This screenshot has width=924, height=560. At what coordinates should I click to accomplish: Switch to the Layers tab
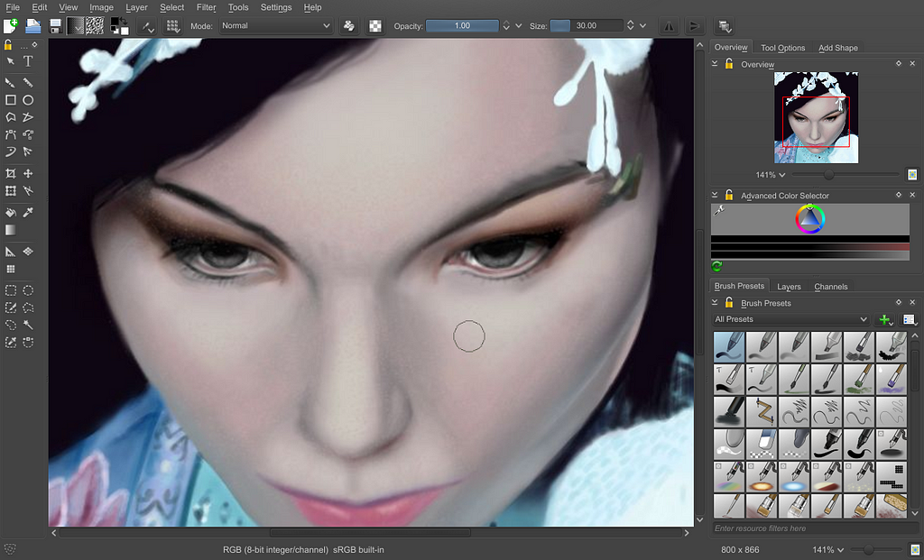(789, 287)
